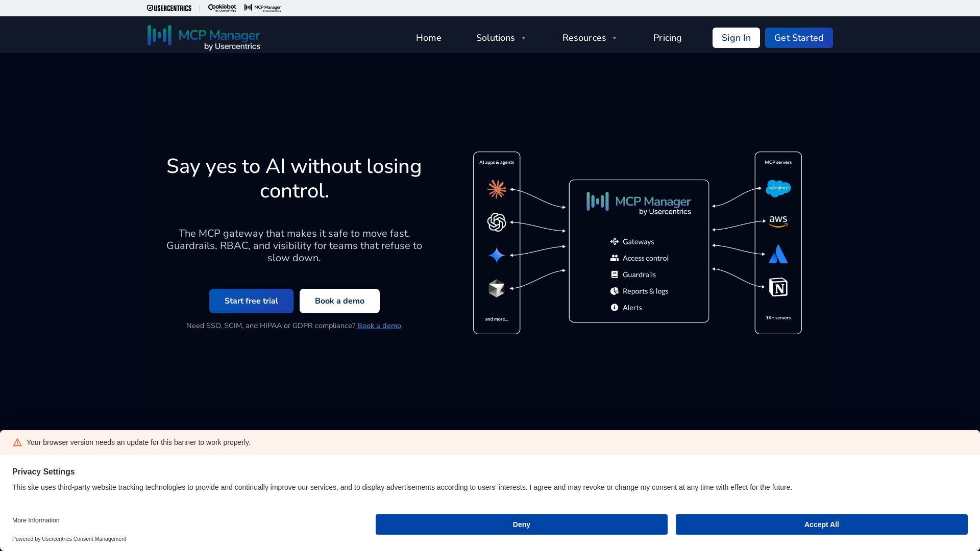Click the Guardrails book icon
The height and width of the screenshot is (551, 980).
615,274
